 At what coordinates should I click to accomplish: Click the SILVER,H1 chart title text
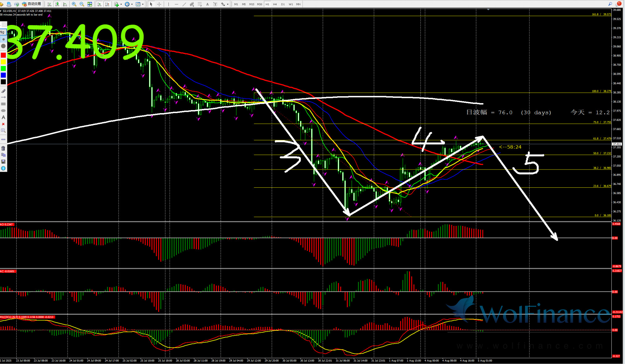pos(10,11)
